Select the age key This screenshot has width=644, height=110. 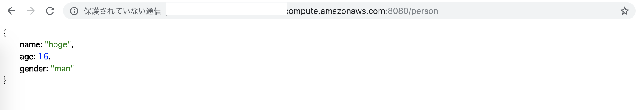(28, 57)
